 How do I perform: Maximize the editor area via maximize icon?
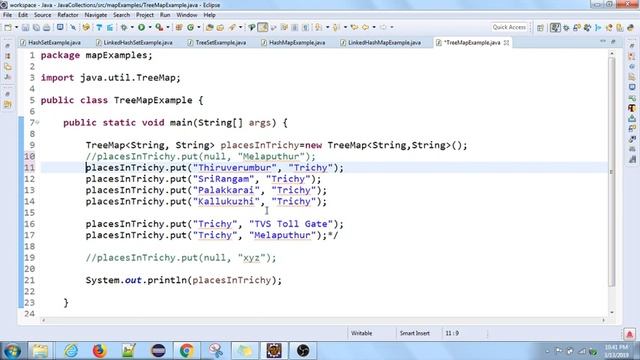click(613, 42)
